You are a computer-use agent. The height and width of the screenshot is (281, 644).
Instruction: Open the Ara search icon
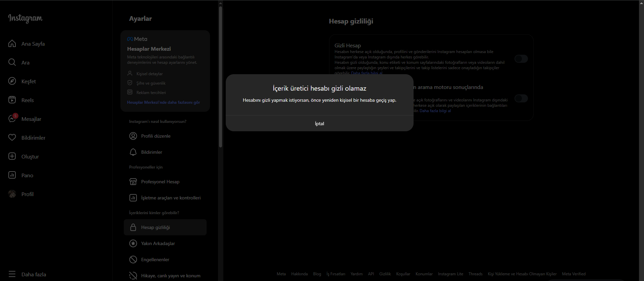[x=12, y=62]
